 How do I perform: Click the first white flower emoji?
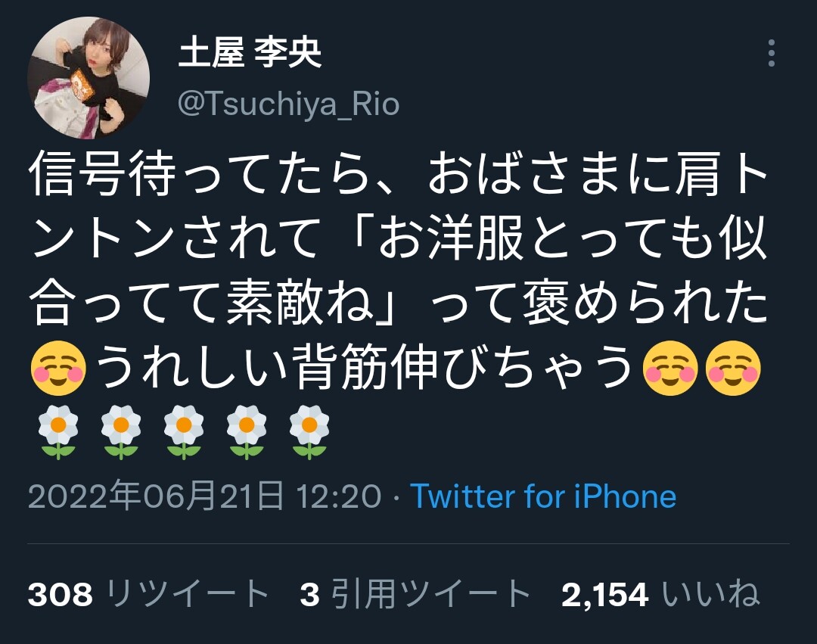point(58,432)
